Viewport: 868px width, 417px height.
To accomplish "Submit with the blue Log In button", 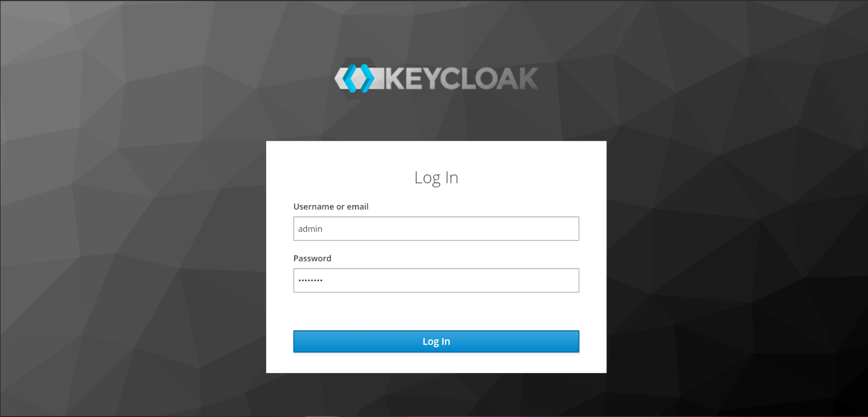I will pyautogui.click(x=436, y=341).
